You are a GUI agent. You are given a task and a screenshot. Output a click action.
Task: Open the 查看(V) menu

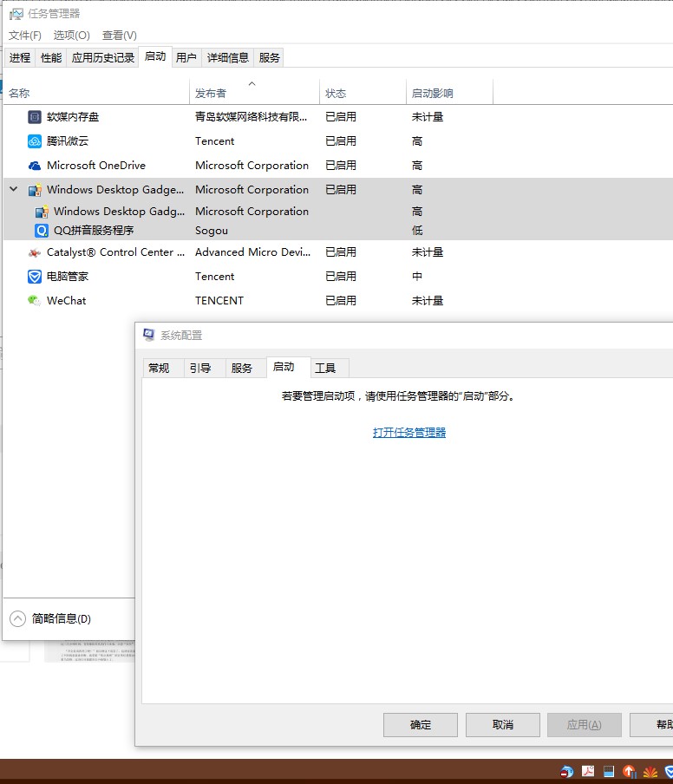(120, 36)
